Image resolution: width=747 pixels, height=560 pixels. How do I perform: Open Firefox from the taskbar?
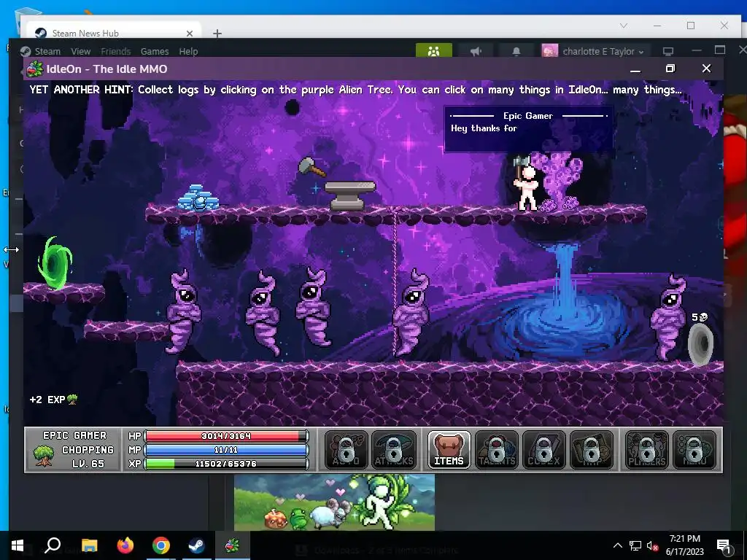click(x=125, y=545)
